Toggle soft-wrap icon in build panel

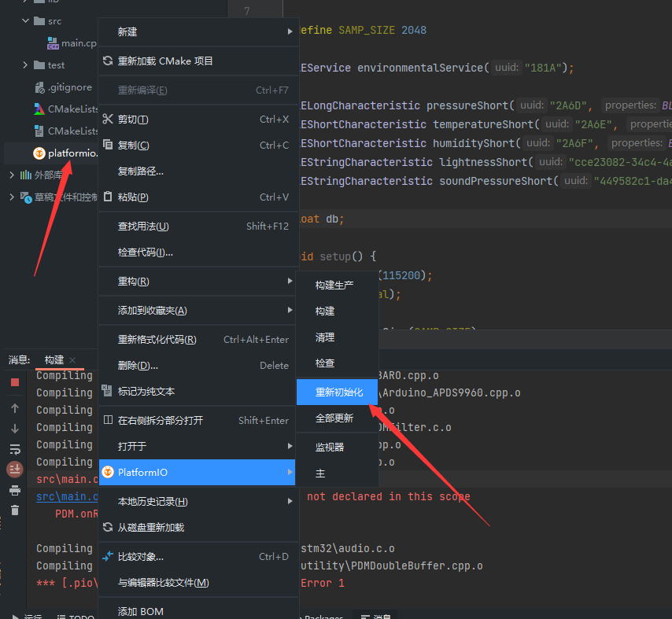(x=15, y=449)
